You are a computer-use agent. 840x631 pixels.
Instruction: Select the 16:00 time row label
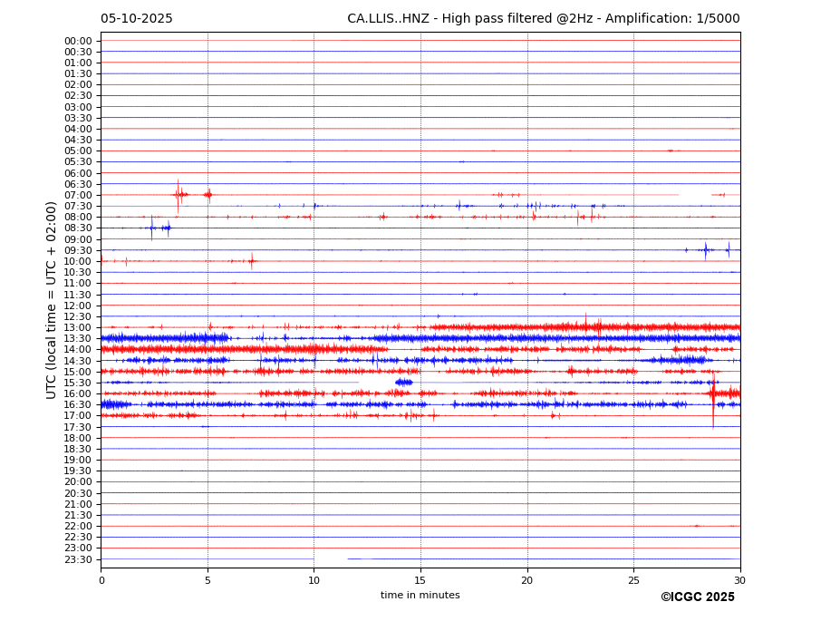(78, 393)
